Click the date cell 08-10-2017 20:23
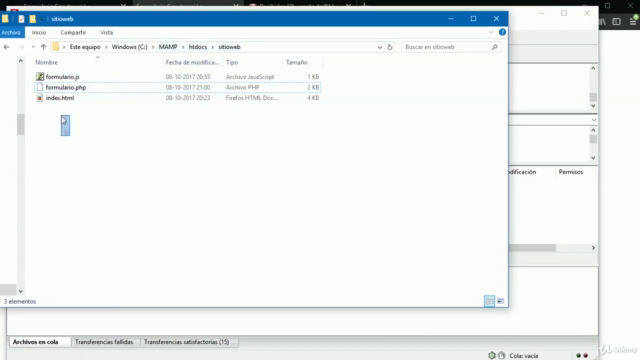The image size is (640, 360). pyautogui.click(x=188, y=98)
